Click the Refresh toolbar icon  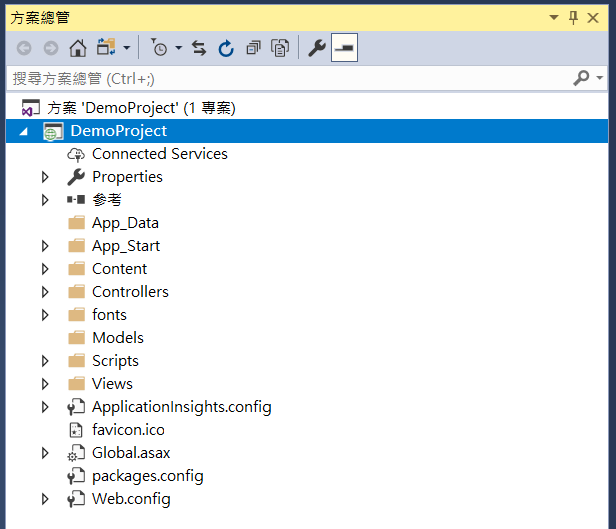[226, 48]
